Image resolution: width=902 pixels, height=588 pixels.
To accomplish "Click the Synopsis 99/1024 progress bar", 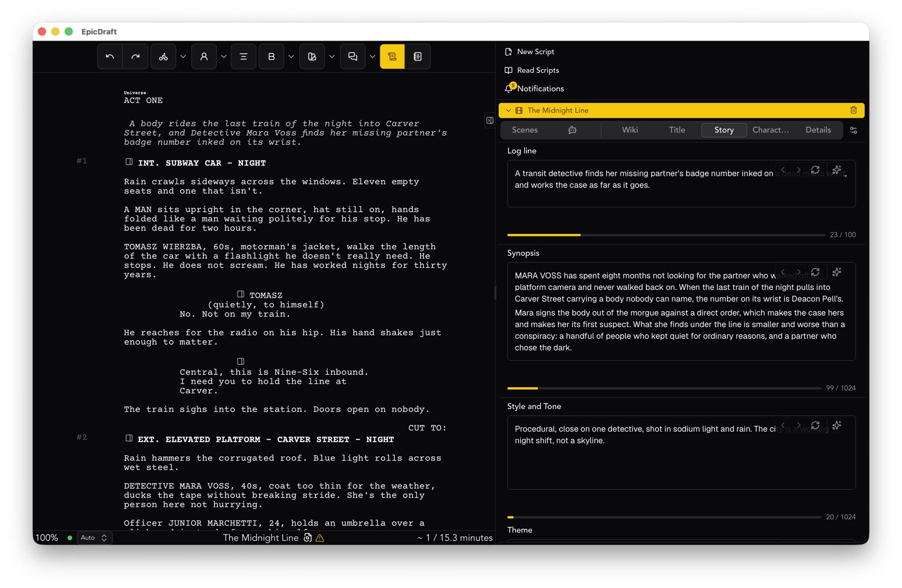I will [x=664, y=388].
